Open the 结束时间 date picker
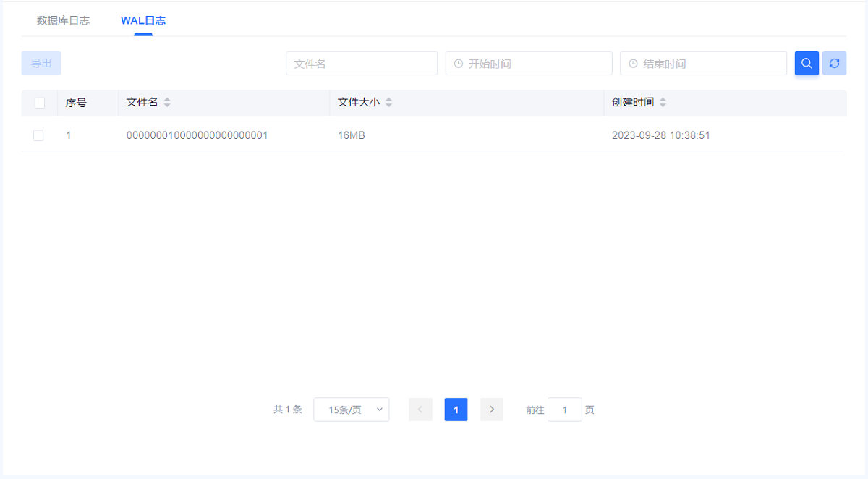This screenshot has height=479, width=868. point(709,64)
